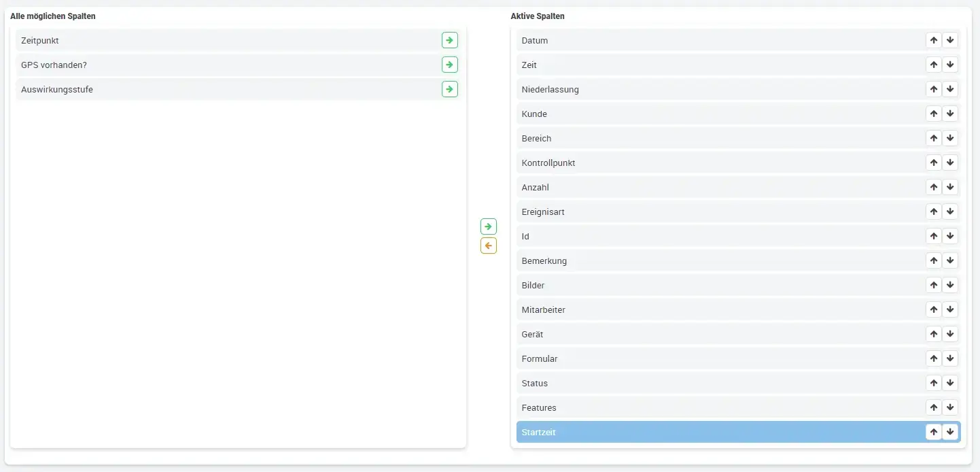Move "Datum" down with its down-arrow icon
The height and width of the screenshot is (472, 980).
(950, 40)
